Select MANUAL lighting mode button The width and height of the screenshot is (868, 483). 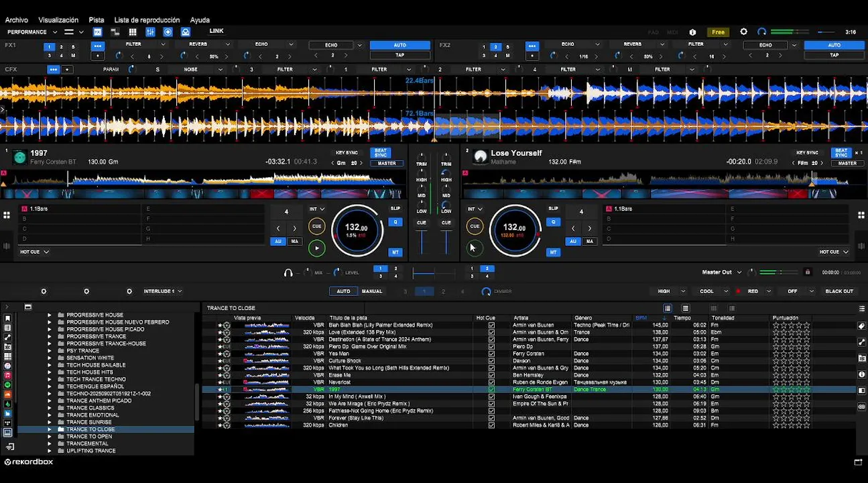[372, 291]
